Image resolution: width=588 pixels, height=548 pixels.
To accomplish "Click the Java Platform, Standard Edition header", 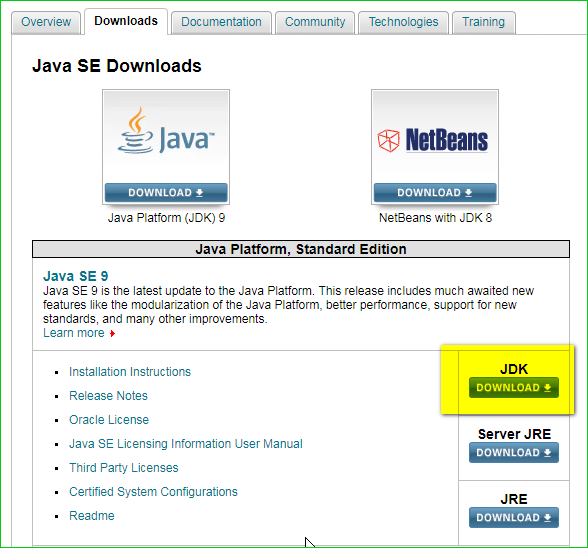I will pyautogui.click(x=301, y=249).
